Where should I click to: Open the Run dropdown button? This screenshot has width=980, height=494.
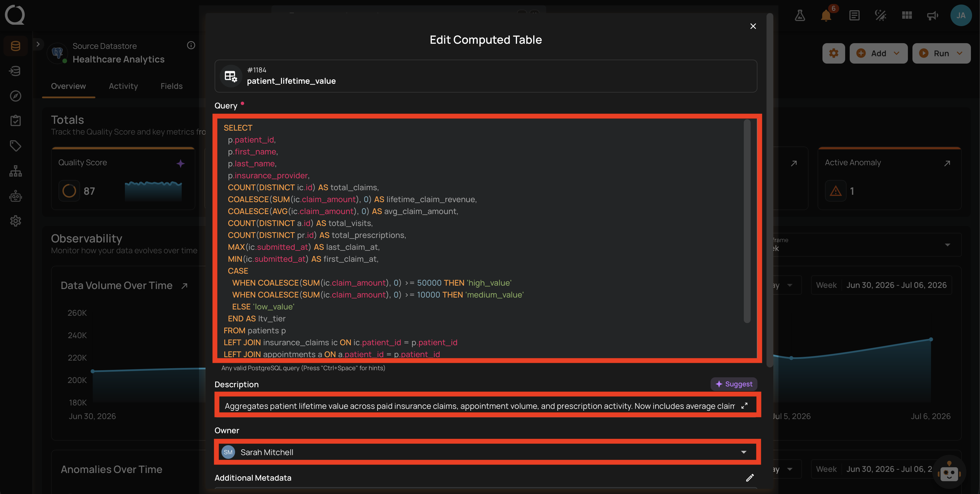[x=941, y=53]
